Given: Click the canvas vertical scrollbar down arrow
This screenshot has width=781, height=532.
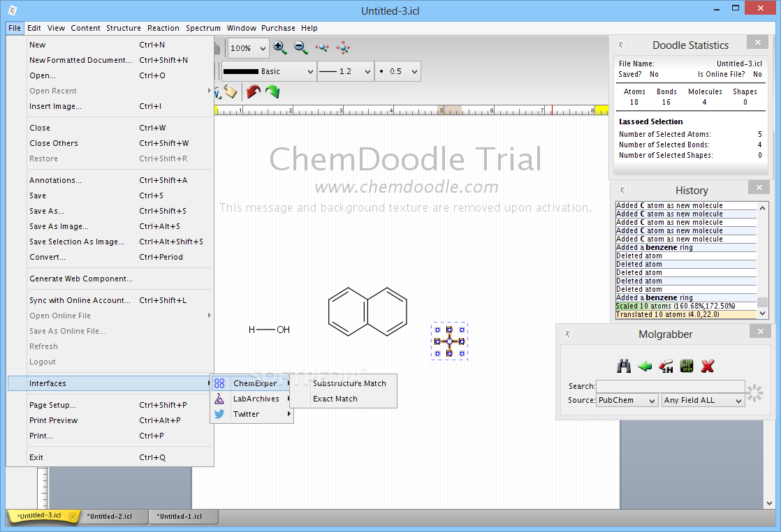Looking at the screenshot, I should click(x=770, y=503).
